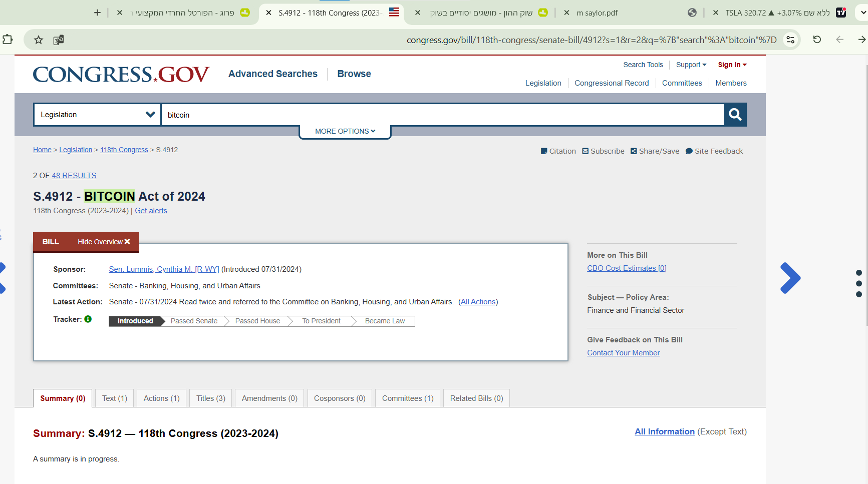
Task: Open Advanced Searches
Action: tap(273, 74)
